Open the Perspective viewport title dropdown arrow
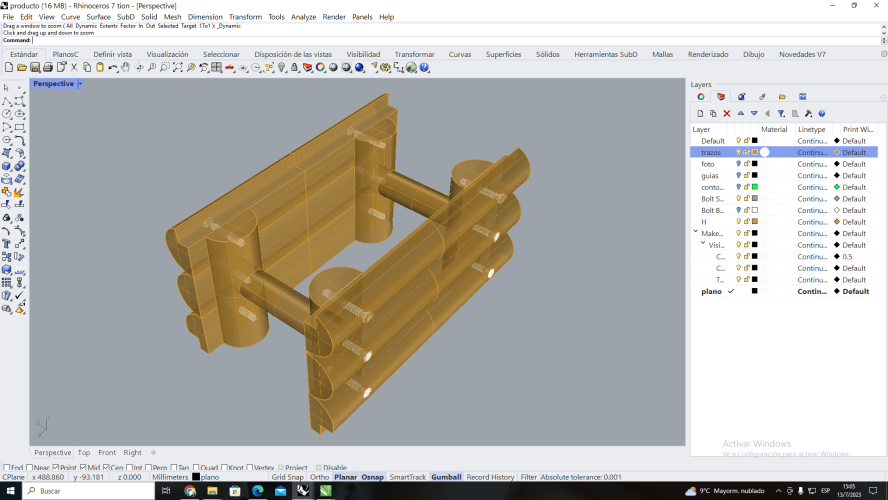 click(80, 84)
